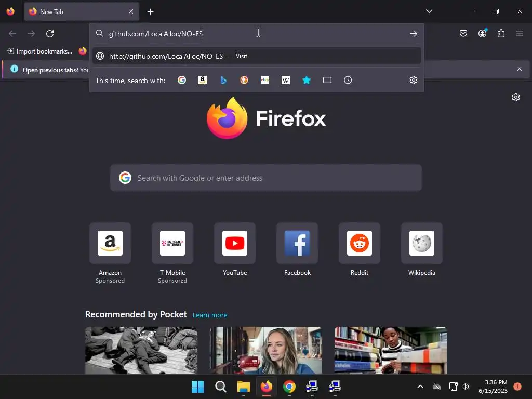Click the Go arrow in address bar
This screenshot has height=399, width=532.
coord(413,34)
